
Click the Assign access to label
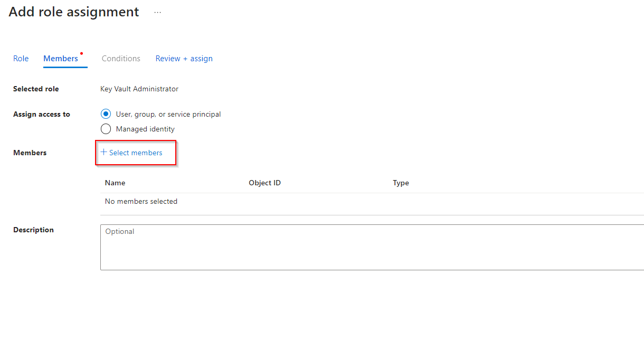click(42, 114)
